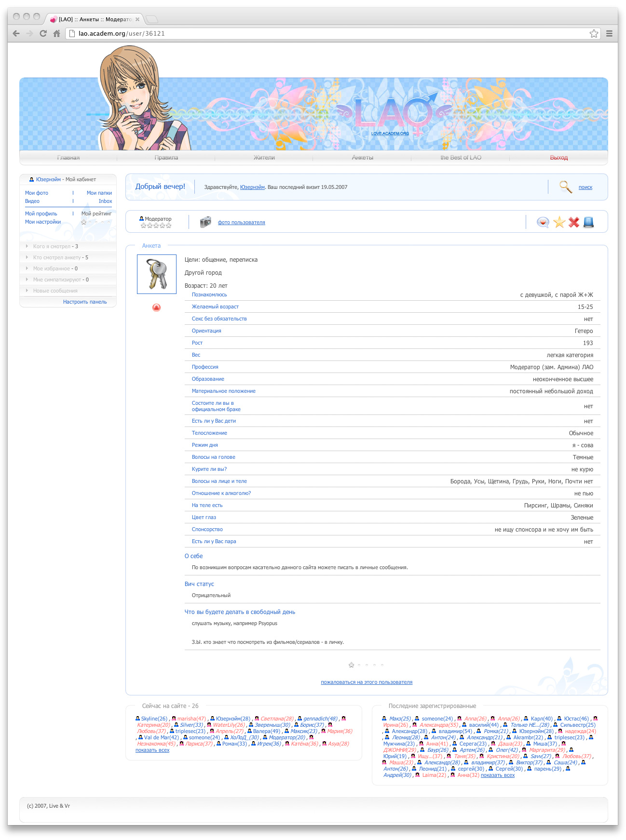Open the Best of LAO menu item

click(x=461, y=158)
